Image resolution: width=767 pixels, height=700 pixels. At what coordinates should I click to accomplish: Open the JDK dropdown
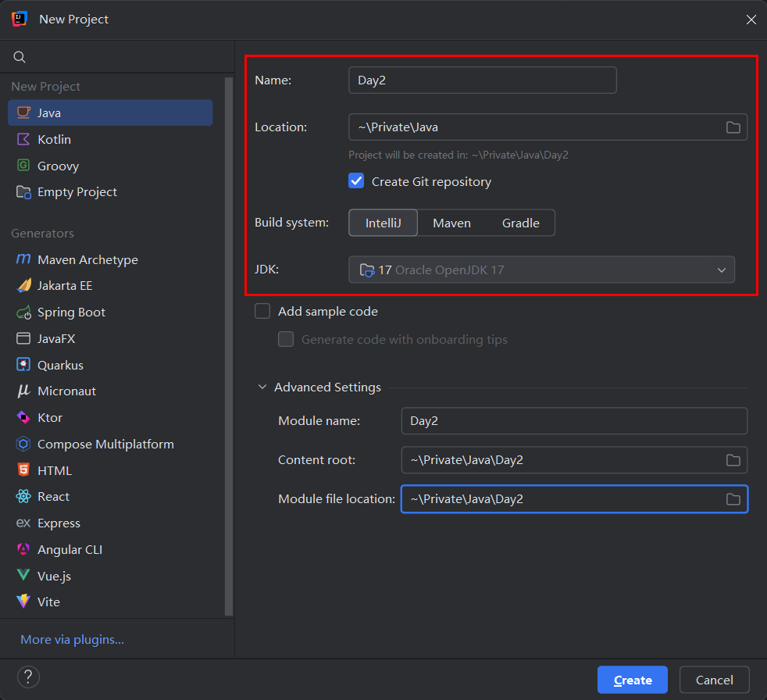click(541, 270)
